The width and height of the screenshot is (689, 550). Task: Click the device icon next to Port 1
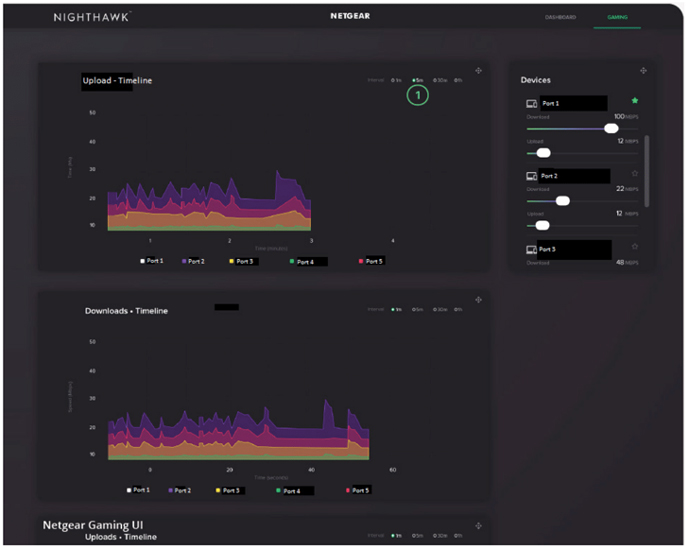(532, 104)
